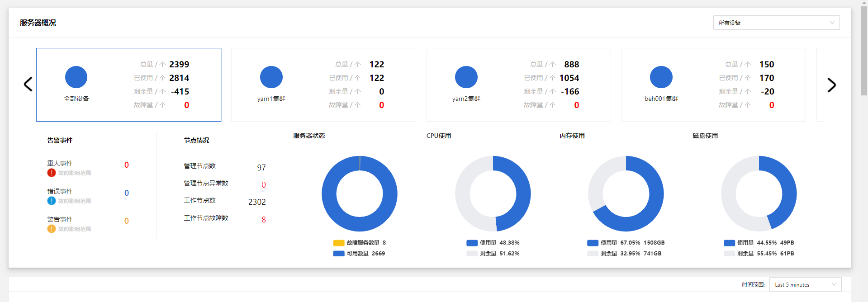
Task: Click used value 2814 in 全部设备
Action: coord(179,78)
